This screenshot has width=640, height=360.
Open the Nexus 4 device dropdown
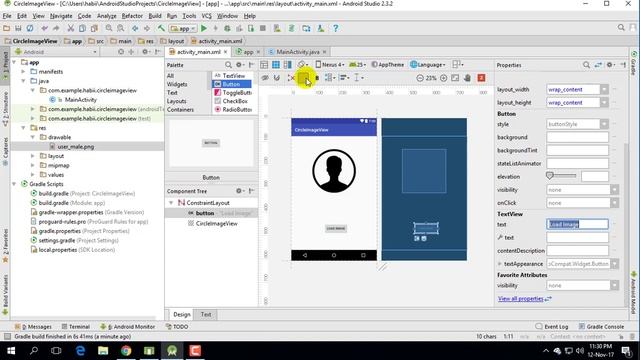click(x=330, y=65)
